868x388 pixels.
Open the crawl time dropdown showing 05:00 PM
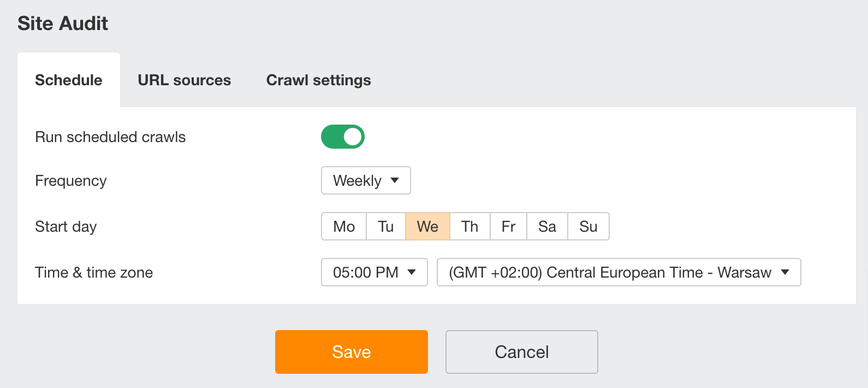click(x=374, y=272)
